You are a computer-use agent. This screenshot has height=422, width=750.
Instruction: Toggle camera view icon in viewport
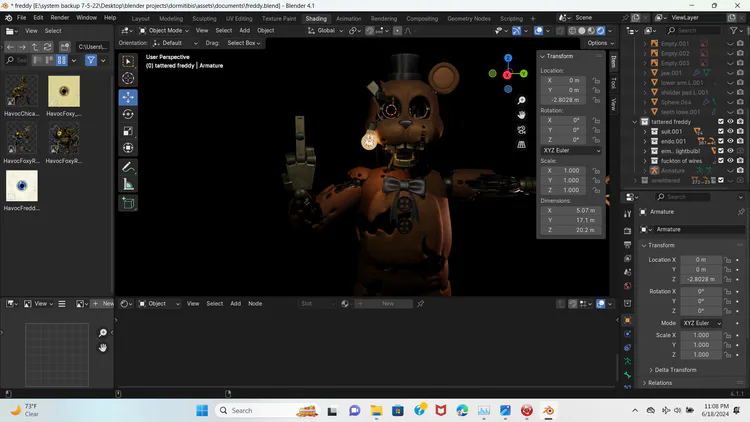pos(521,130)
